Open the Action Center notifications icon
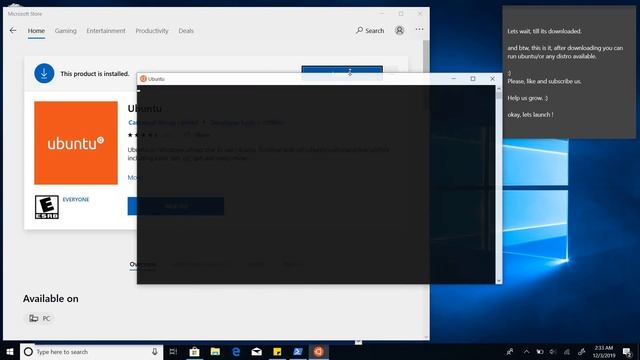Screen dimensions: 640x360 pos(628,351)
